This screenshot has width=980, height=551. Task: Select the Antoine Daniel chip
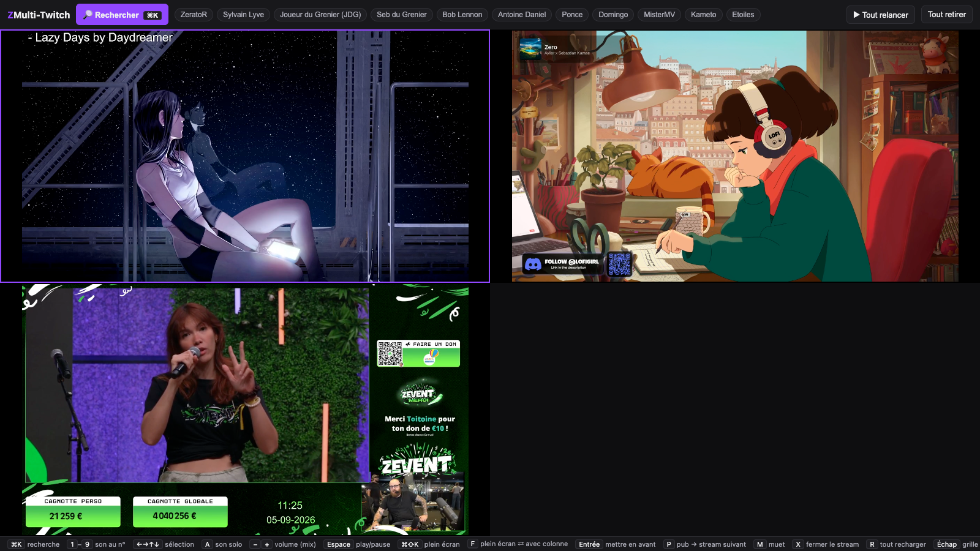pos(522,15)
